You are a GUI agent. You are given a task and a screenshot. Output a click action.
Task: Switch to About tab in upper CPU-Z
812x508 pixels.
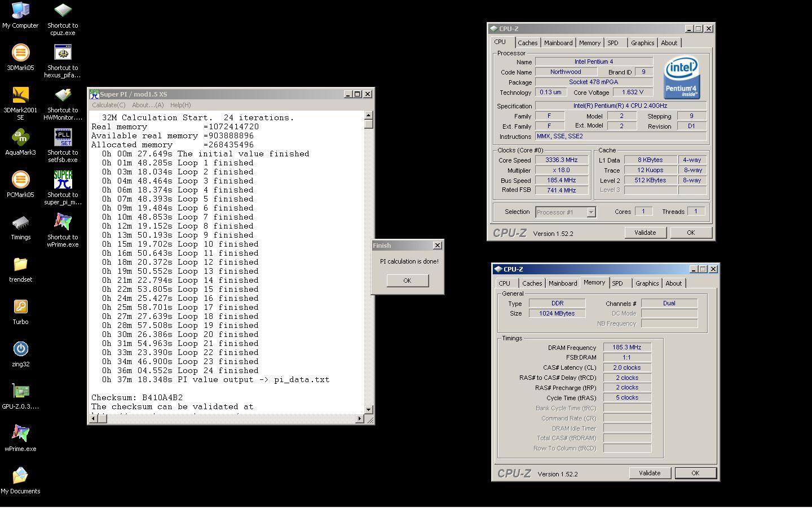coord(669,43)
